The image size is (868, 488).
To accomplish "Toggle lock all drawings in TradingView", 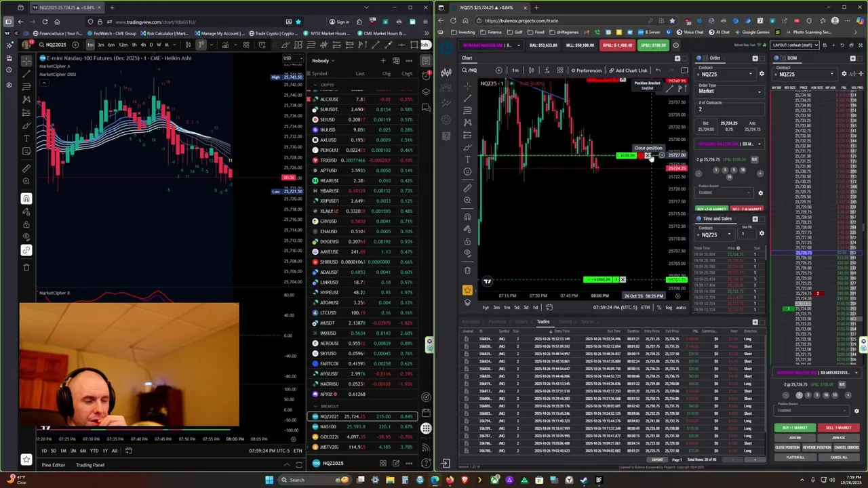I will [x=26, y=224].
